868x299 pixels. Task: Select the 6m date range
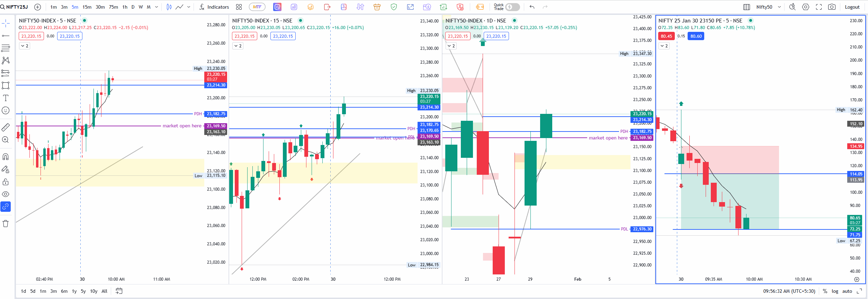click(x=64, y=291)
